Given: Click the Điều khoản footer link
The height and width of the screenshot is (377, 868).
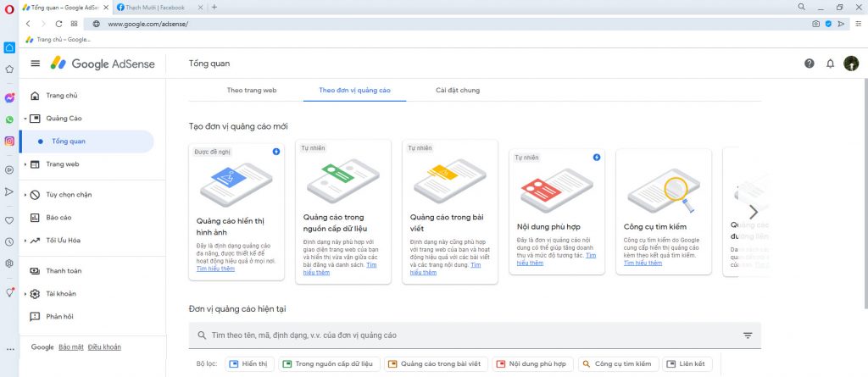Looking at the screenshot, I should pyautogui.click(x=104, y=347).
